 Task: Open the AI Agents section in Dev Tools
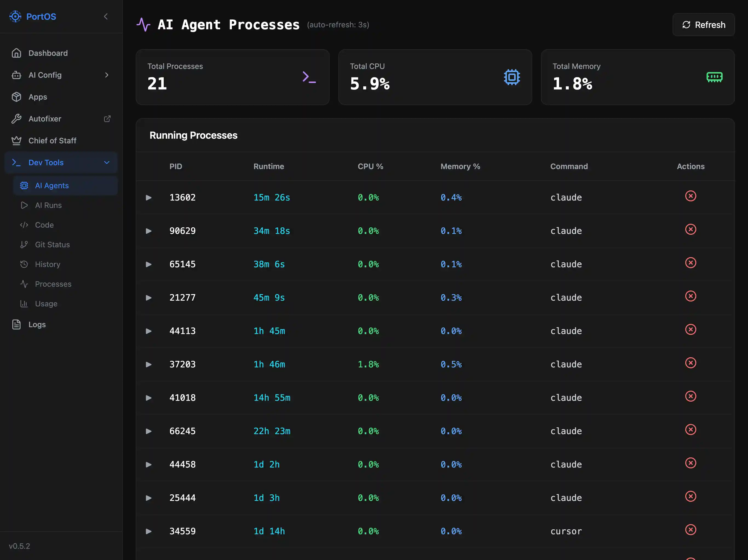51,185
